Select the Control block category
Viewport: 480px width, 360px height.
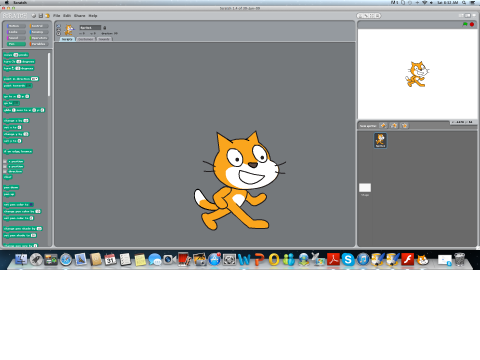coord(39,26)
